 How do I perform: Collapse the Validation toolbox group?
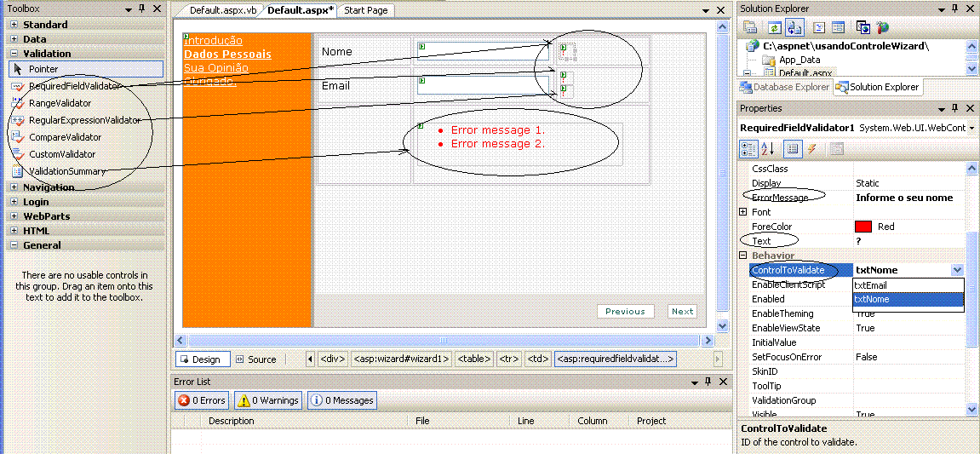point(14,54)
